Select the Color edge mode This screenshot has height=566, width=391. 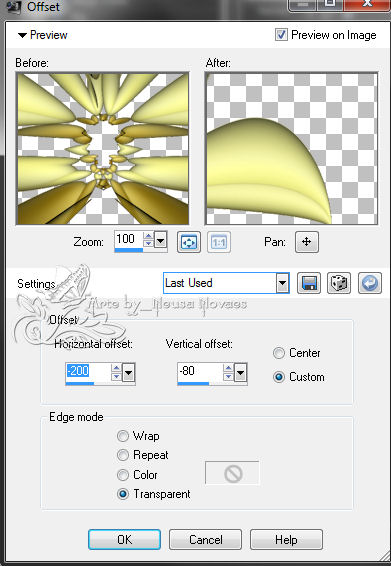pyautogui.click(x=123, y=475)
